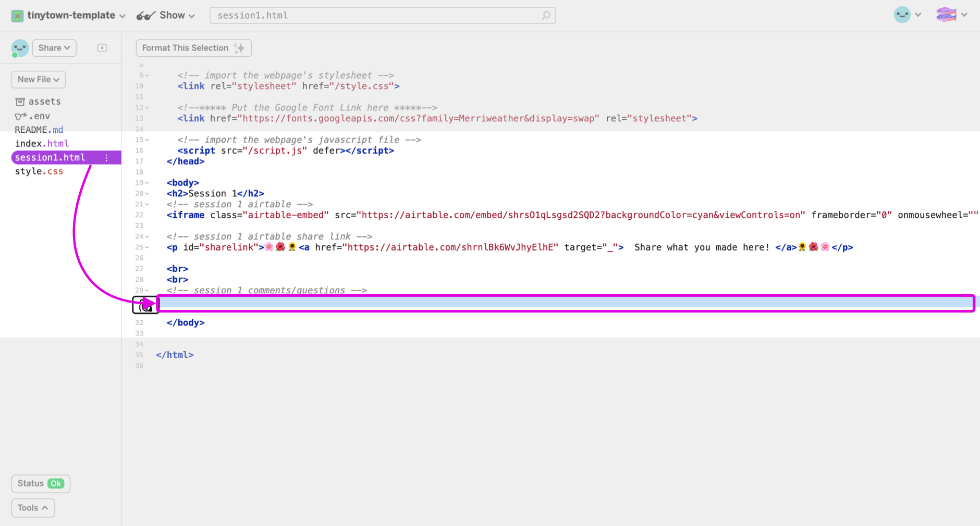Expand the team menu chevron beside fish avatar
Viewport: 980px width, 526px height.
pos(964,15)
